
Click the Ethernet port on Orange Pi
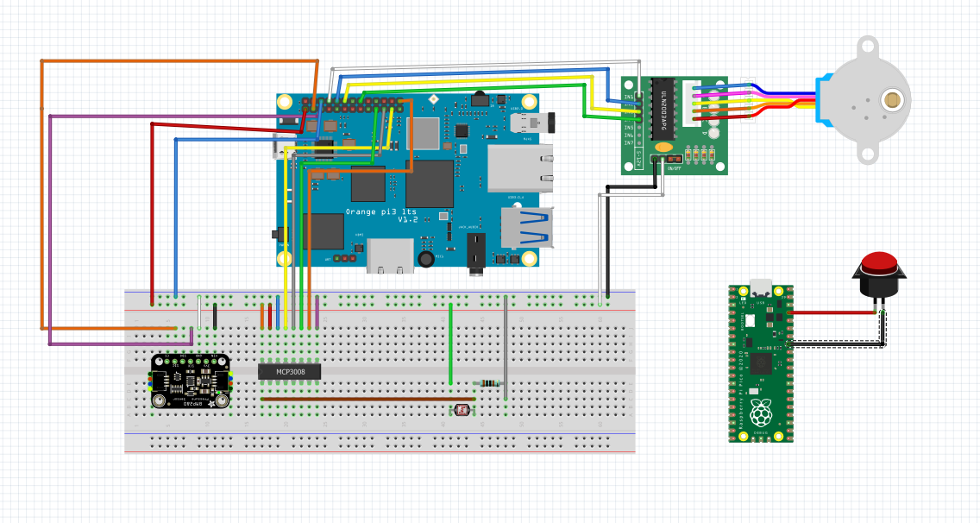(520, 167)
